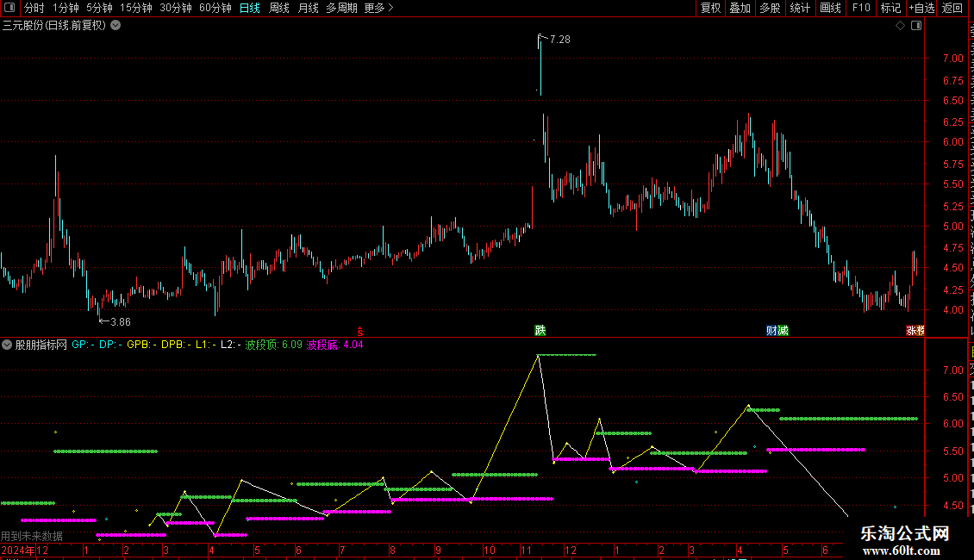Open the 复权 adjustment option

coord(710,8)
